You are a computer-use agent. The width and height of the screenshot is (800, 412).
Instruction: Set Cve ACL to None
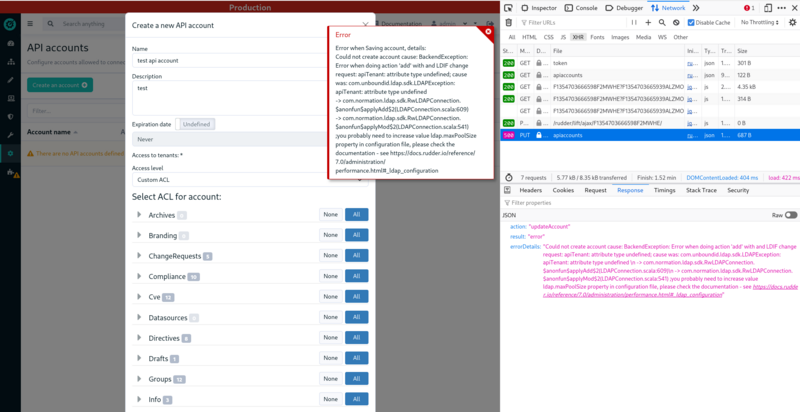pyautogui.click(x=331, y=296)
